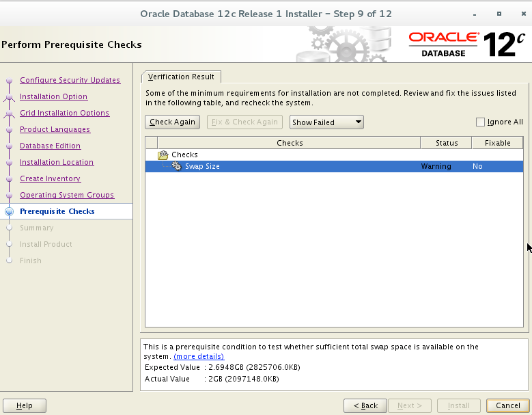Viewport: 532px width, 415px height.
Task: Click the Installation Option step bullet
Action: pyautogui.click(x=10, y=97)
